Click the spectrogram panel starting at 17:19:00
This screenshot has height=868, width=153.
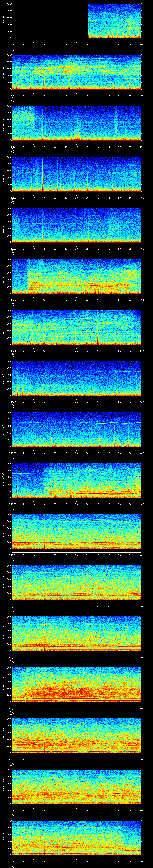(77, 531)
